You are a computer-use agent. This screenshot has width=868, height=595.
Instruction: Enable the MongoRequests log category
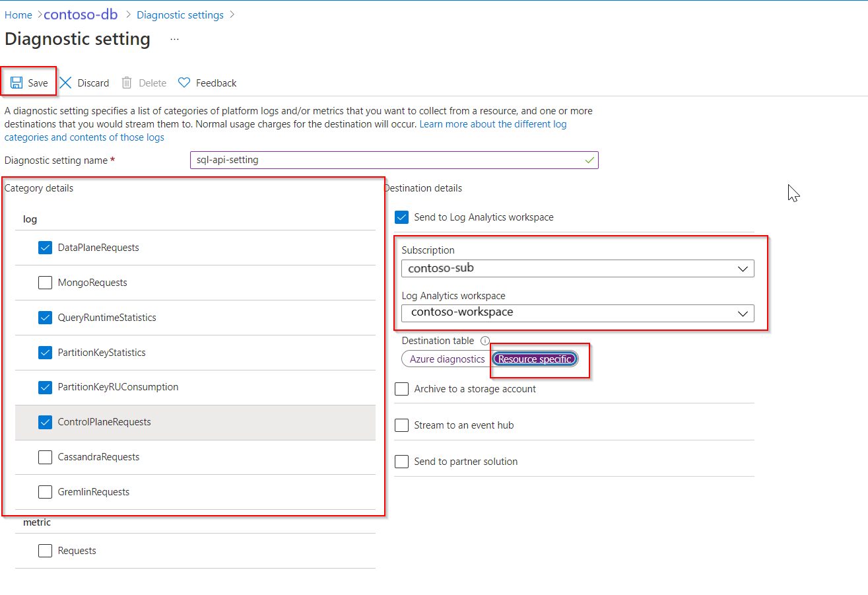(x=45, y=283)
